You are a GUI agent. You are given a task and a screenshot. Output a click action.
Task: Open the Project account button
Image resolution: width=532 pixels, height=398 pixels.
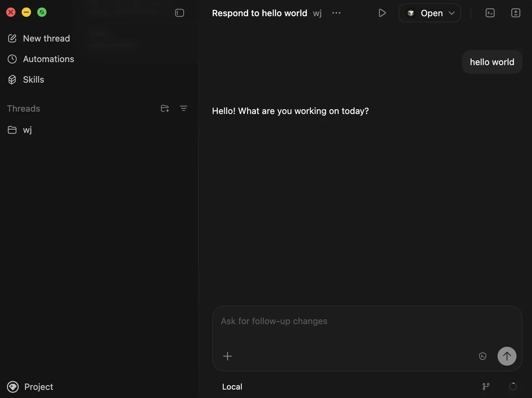point(30,387)
